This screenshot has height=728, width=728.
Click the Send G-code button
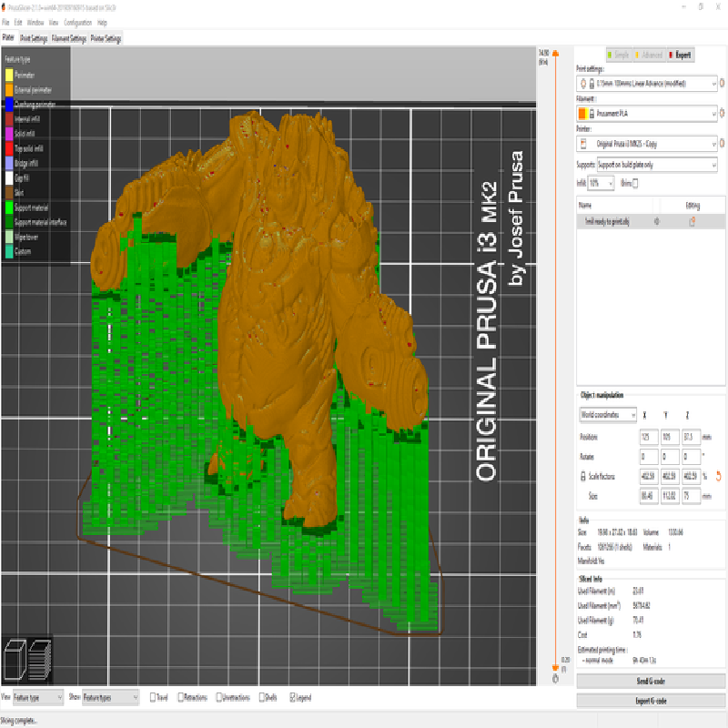pos(651,681)
